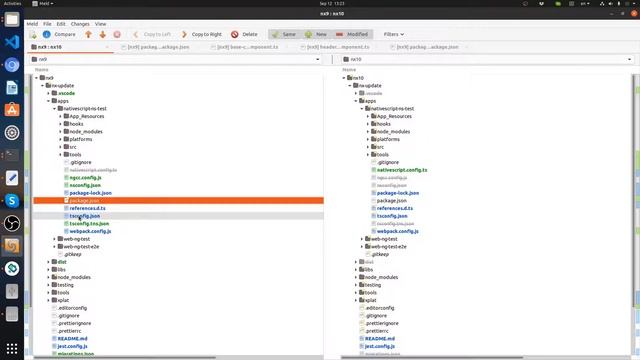The width and height of the screenshot is (640, 360).
Task: Click the Compare button
Action: pyautogui.click(x=60, y=34)
